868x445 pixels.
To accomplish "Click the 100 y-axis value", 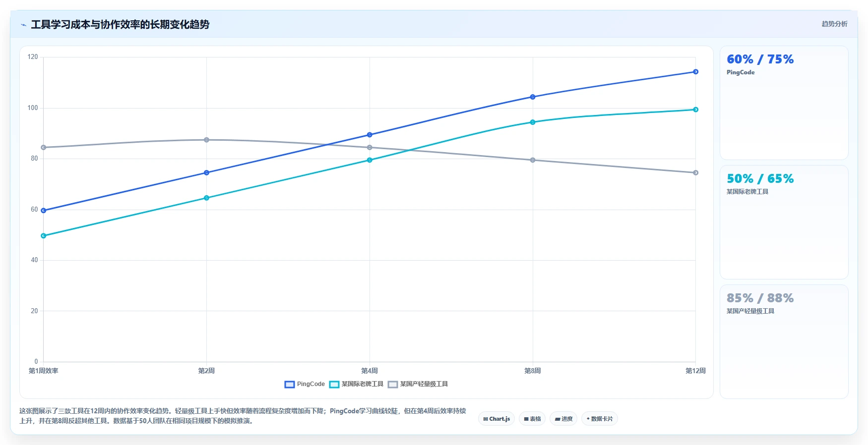I will 33,108.
